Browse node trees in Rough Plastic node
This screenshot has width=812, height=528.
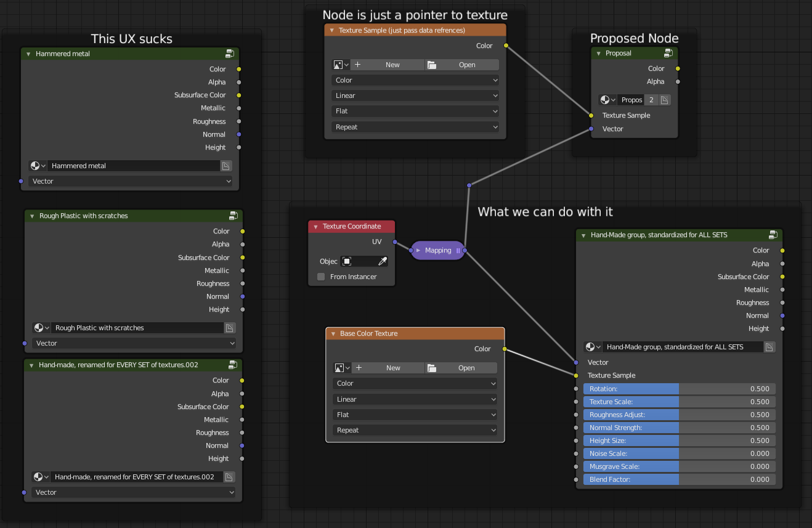[41, 328]
